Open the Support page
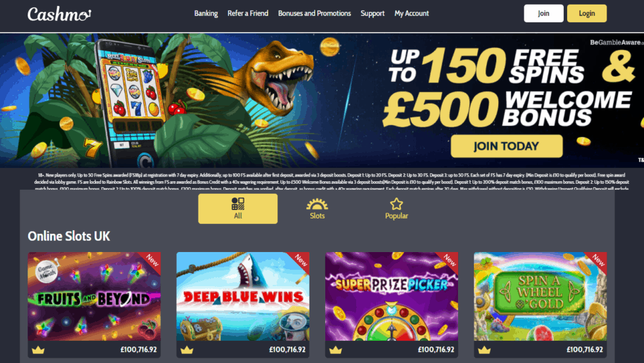This screenshot has height=363, width=644. (x=373, y=14)
